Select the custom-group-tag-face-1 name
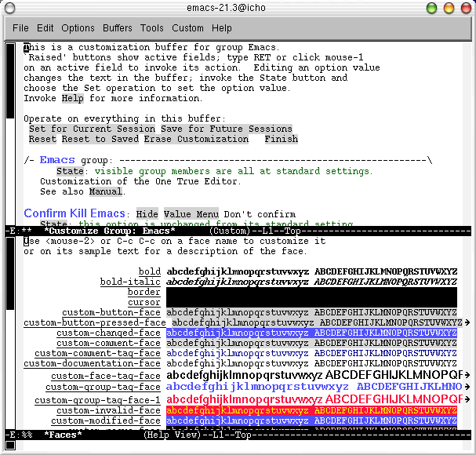The height and width of the screenshot is (455, 476). 97,400
